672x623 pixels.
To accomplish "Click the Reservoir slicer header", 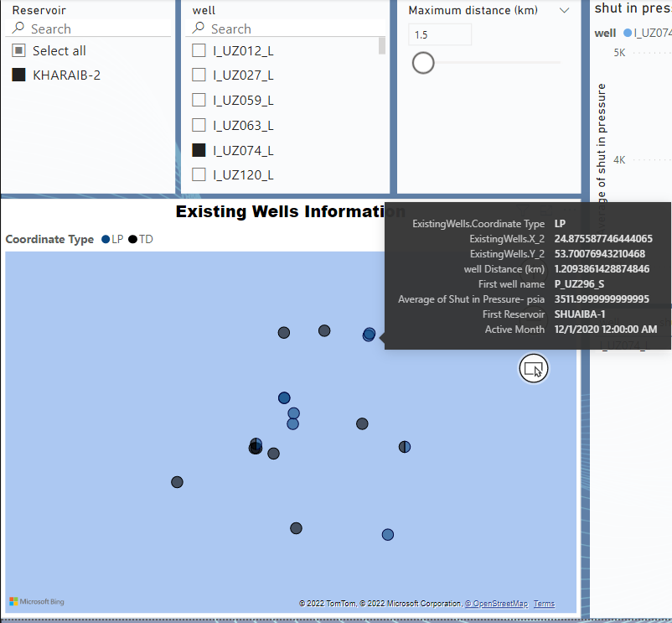I will point(39,10).
